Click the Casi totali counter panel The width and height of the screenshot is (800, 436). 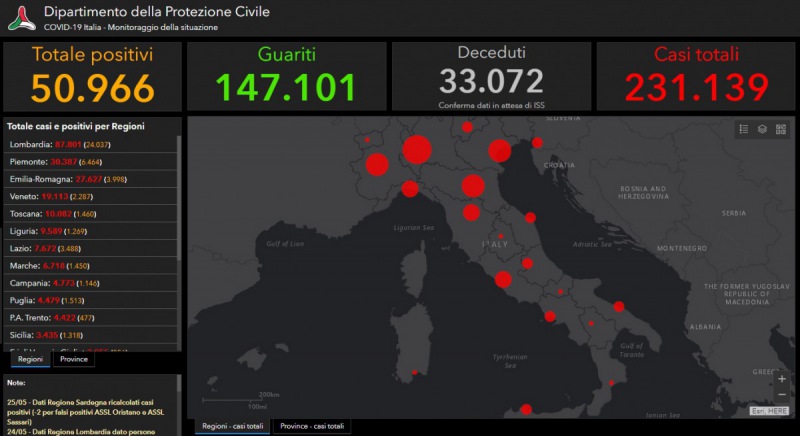point(696,76)
